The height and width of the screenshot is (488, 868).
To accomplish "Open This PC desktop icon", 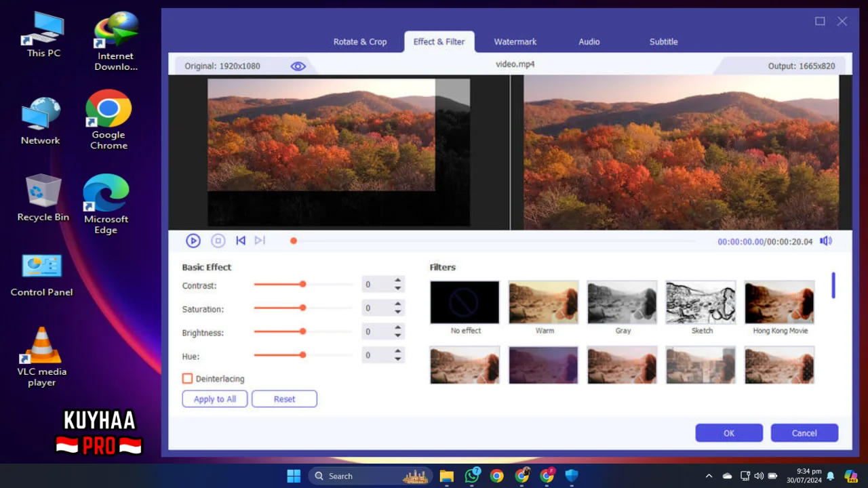I will (43, 35).
